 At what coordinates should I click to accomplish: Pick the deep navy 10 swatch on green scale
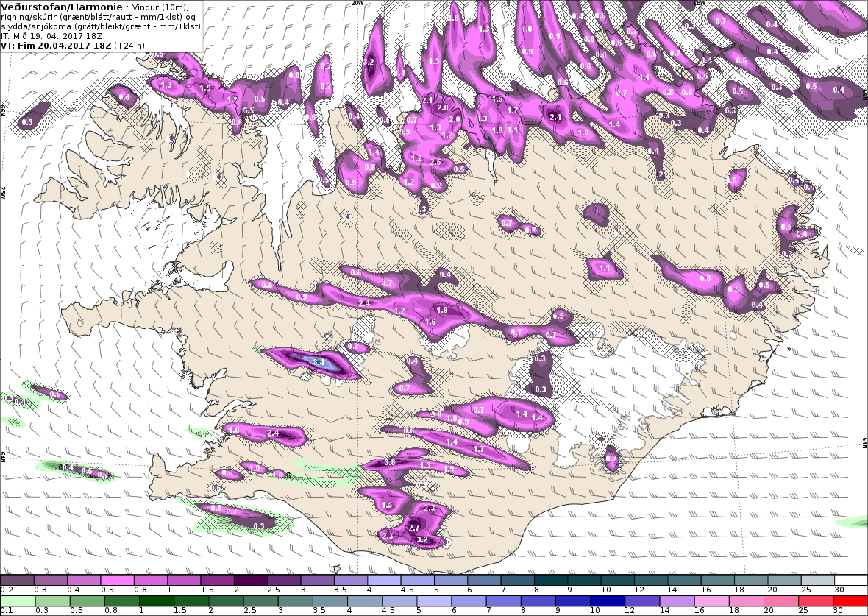[x=608, y=601]
